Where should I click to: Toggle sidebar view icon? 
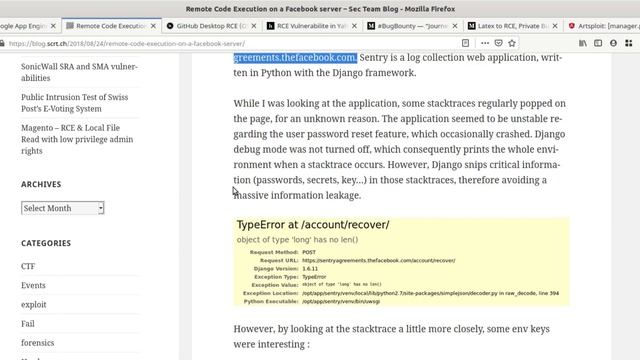coord(598,43)
